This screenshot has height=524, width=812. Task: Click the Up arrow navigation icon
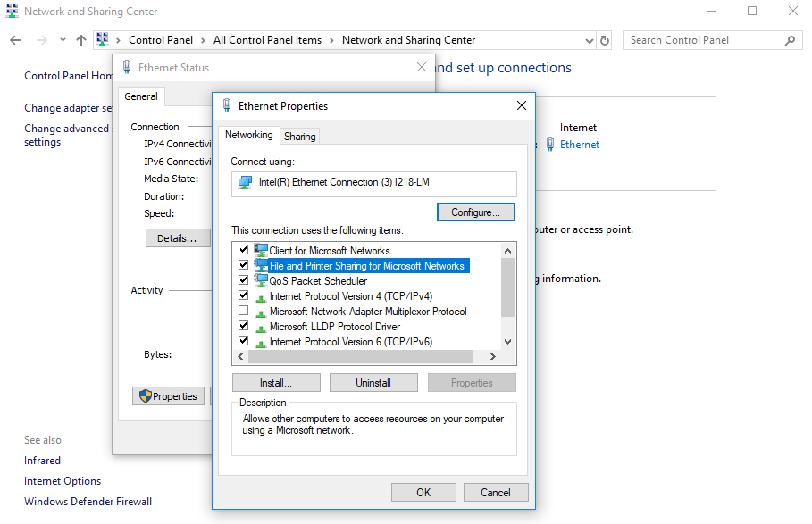coord(81,40)
